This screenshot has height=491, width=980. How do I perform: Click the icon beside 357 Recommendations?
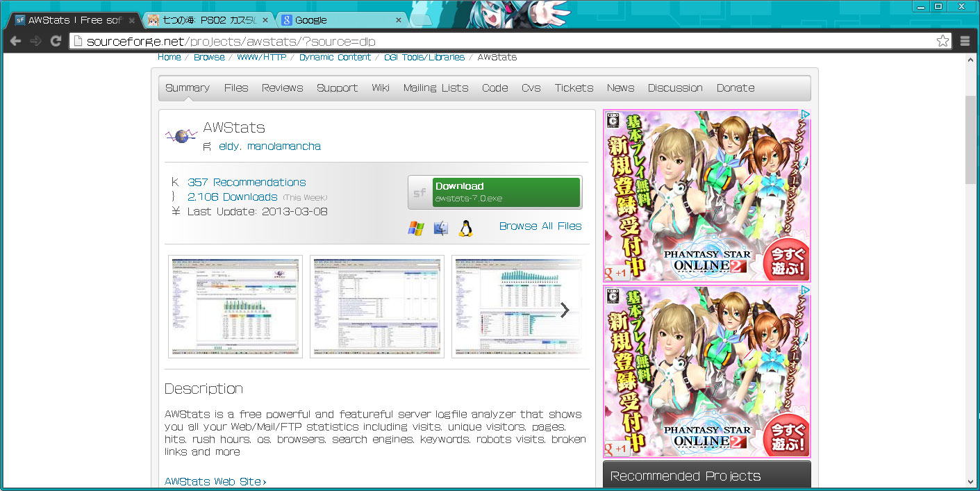click(175, 182)
